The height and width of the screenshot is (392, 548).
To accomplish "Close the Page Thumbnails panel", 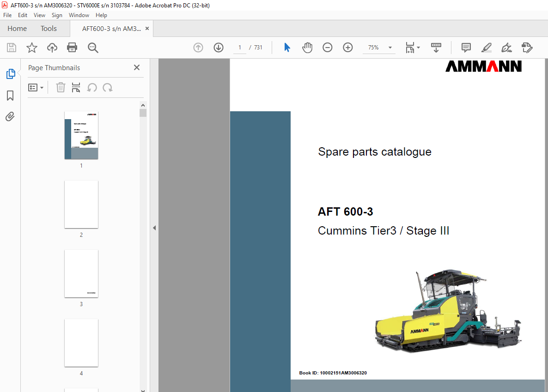I will (137, 67).
